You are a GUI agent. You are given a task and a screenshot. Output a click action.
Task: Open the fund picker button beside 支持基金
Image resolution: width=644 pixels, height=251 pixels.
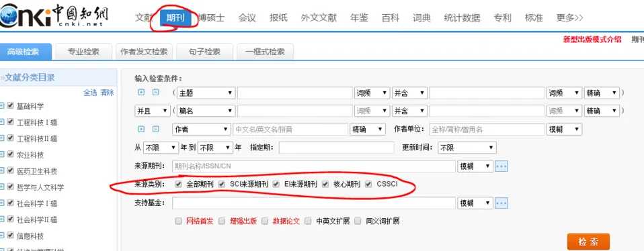click(x=501, y=203)
